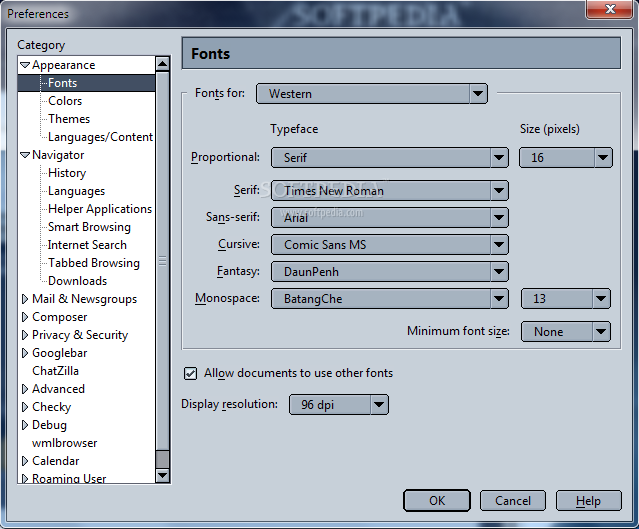Expand the Calendar category
This screenshot has height=529, width=639.
[x=25, y=461]
